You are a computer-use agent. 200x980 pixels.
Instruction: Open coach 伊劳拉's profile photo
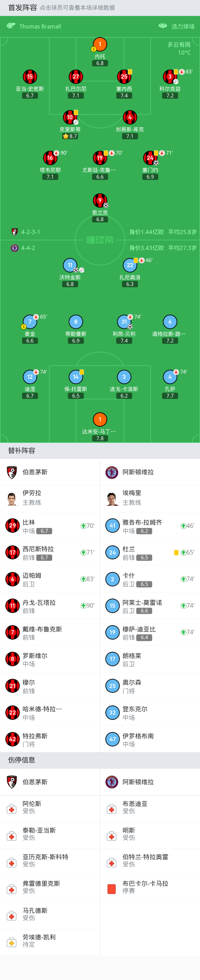12,498
